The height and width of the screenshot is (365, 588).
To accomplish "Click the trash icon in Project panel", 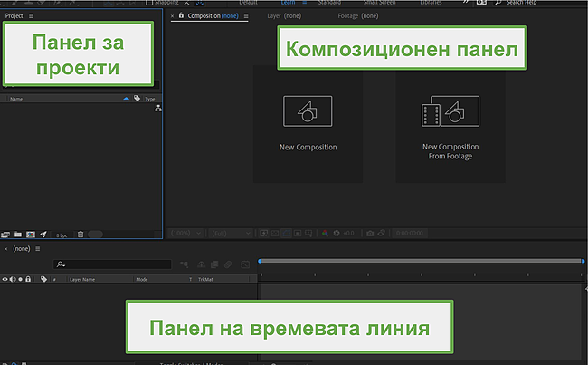I will [81, 235].
